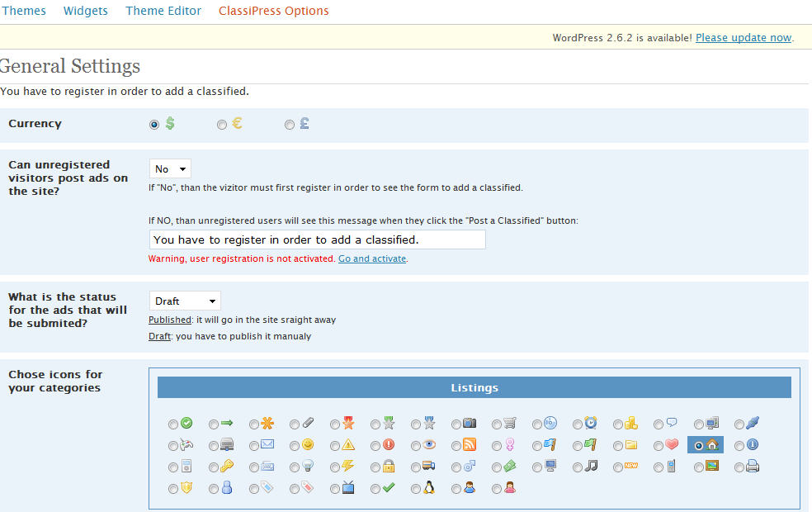Image resolution: width=812 pixels, height=512 pixels.
Task: Open the unregistered visitors No dropdown
Action: point(170,169)
